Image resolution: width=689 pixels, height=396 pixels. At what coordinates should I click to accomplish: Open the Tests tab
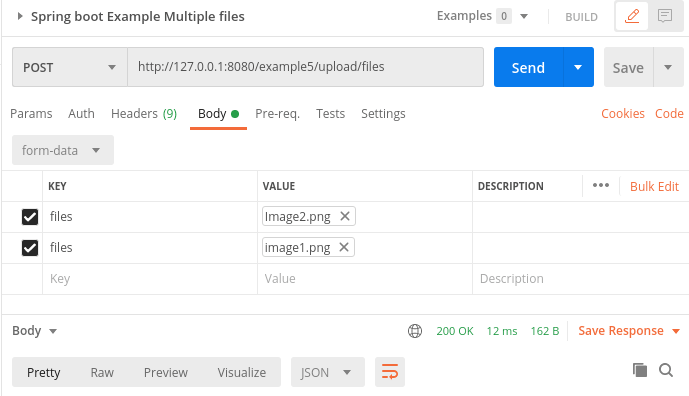click(x=330, y=114)
